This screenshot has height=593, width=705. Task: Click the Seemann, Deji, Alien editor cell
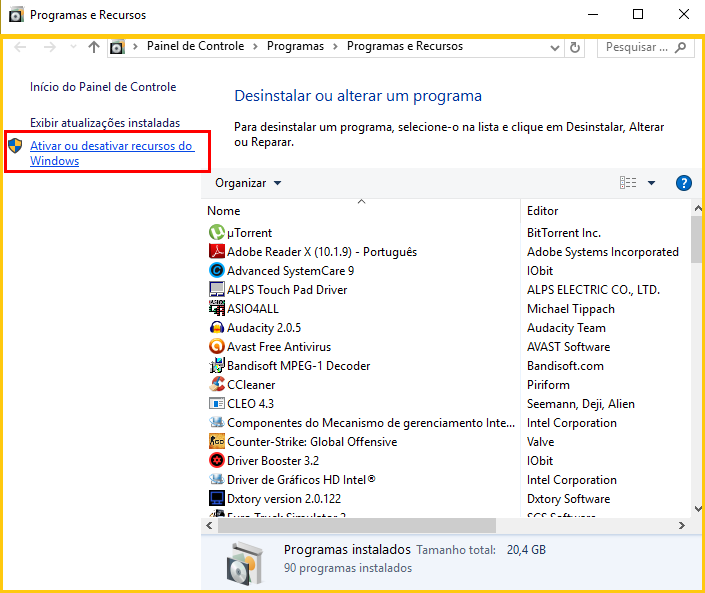[580, 404]
